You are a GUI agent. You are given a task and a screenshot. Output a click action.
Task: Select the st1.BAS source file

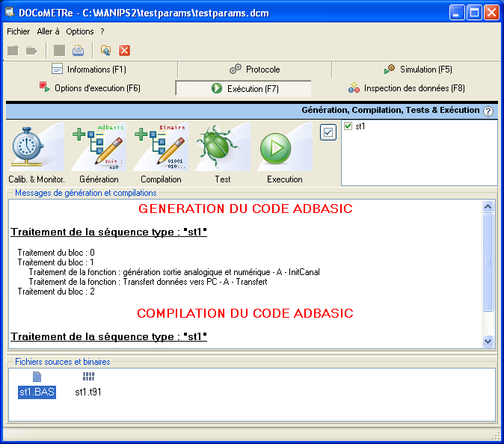37,385
